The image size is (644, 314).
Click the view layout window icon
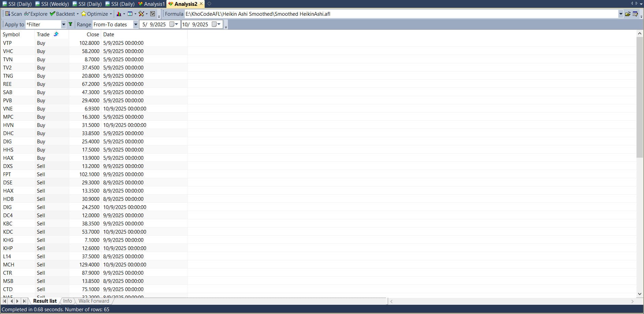tap(130, 14)
